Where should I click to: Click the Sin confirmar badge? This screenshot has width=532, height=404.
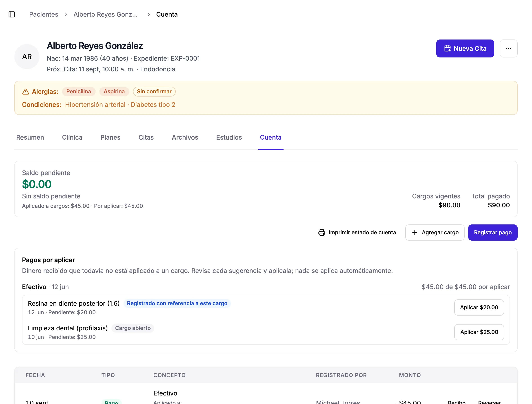(x=154, y=92)
